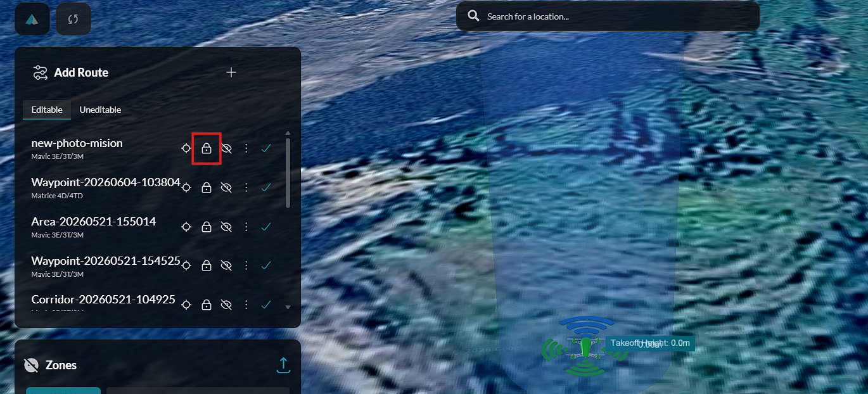Locate new-photo-mision route with crosshair icon

point(186,149)
